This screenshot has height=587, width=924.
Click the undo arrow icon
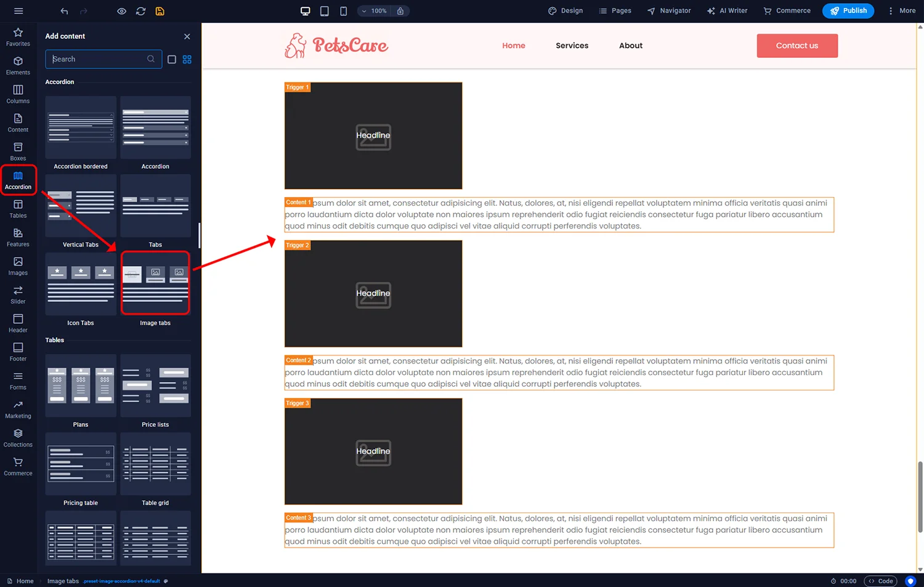(x=64, y=11)
